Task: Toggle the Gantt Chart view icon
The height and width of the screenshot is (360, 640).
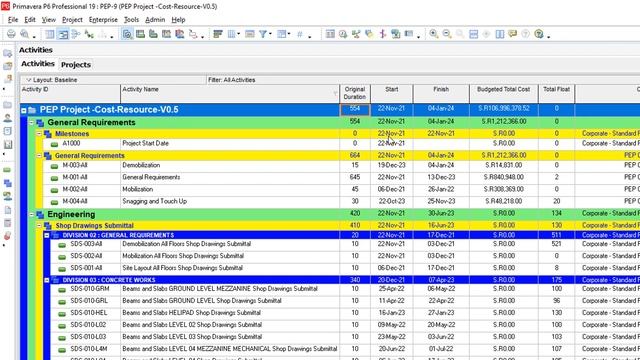Action: point(63,34)
